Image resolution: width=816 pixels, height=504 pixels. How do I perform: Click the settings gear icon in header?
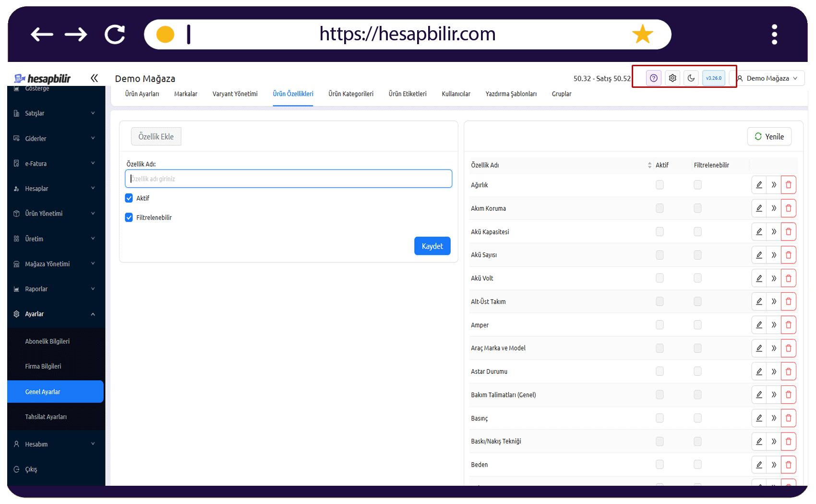click(x=672, y=78)
